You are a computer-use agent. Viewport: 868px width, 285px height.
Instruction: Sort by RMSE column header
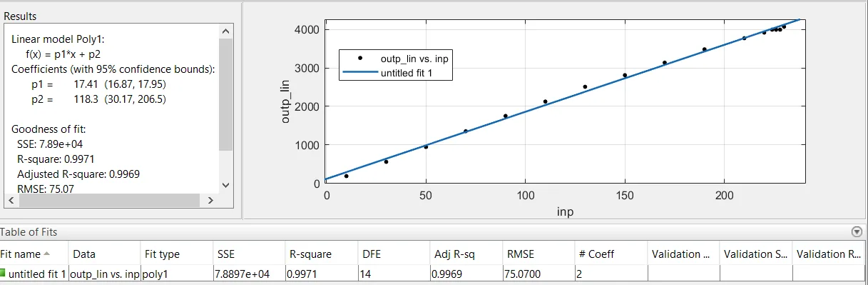(x=538, y=254)
